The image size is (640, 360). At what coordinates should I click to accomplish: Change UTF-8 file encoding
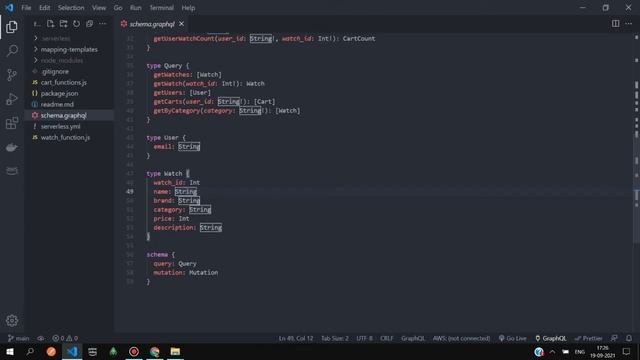tap(364, 338)
